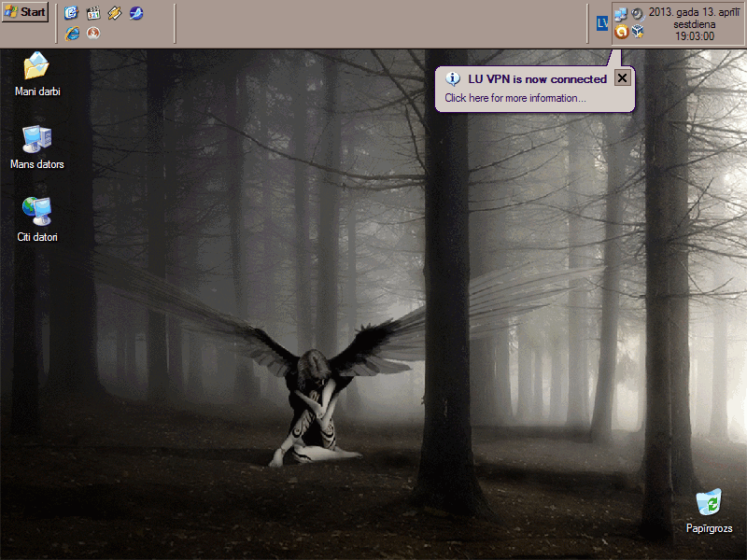Click the date and time clock
Screen dimensions: 747x560
click(695, 24)
